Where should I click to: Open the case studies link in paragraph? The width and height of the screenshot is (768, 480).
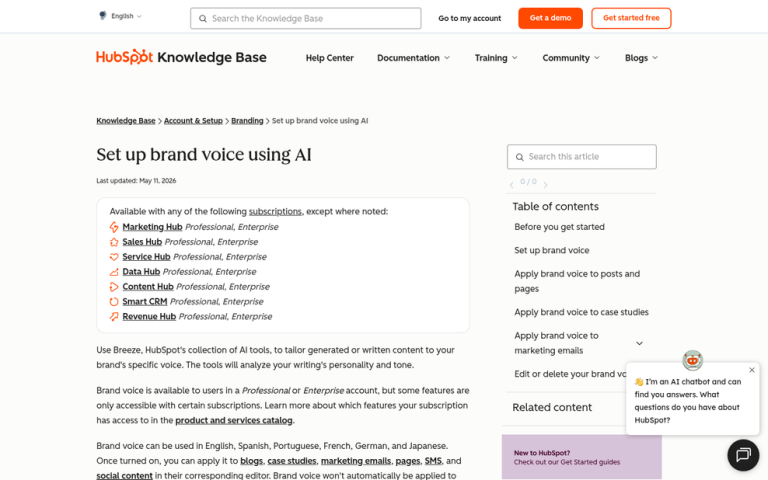[291, 461]
